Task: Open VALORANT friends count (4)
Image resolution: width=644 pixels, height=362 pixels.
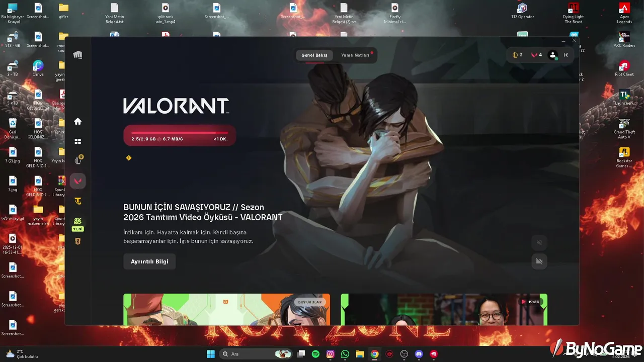Action: click(536, 55)
